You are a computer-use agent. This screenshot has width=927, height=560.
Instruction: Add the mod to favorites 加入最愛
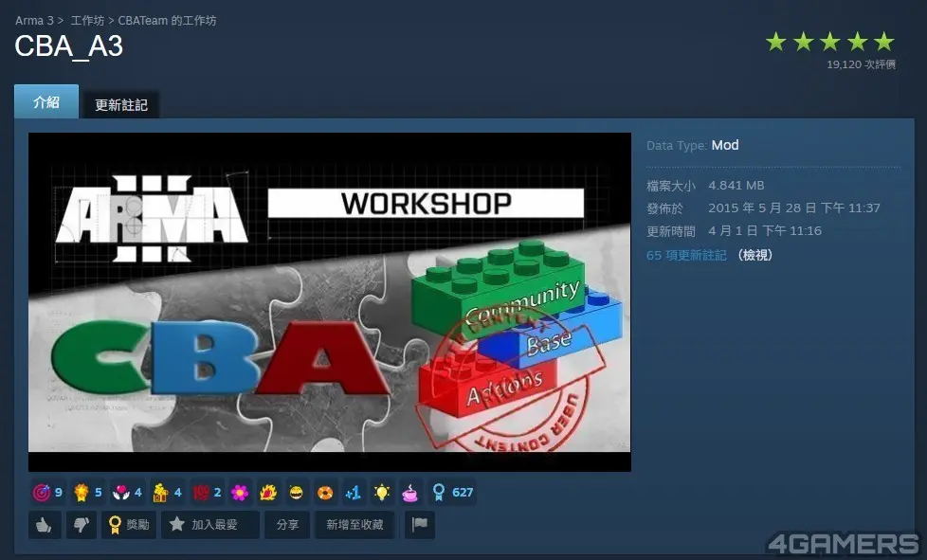[x=209, y=525]
